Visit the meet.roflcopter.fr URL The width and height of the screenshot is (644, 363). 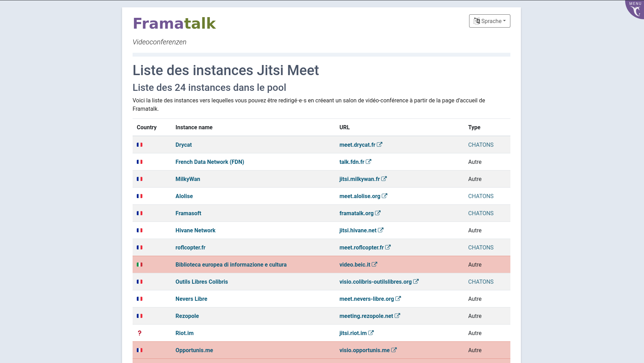click(361, 247)
